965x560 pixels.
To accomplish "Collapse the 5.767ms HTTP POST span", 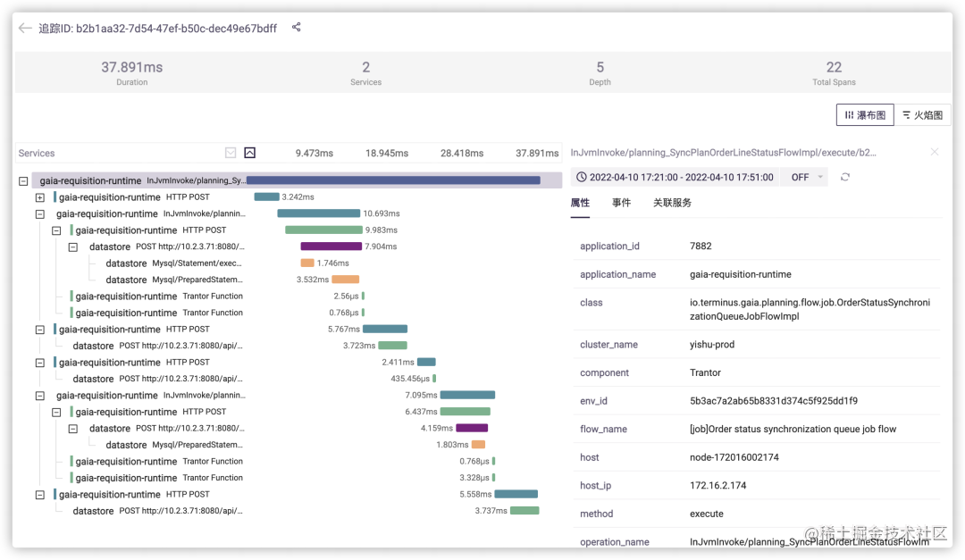I will click(39, 330).
